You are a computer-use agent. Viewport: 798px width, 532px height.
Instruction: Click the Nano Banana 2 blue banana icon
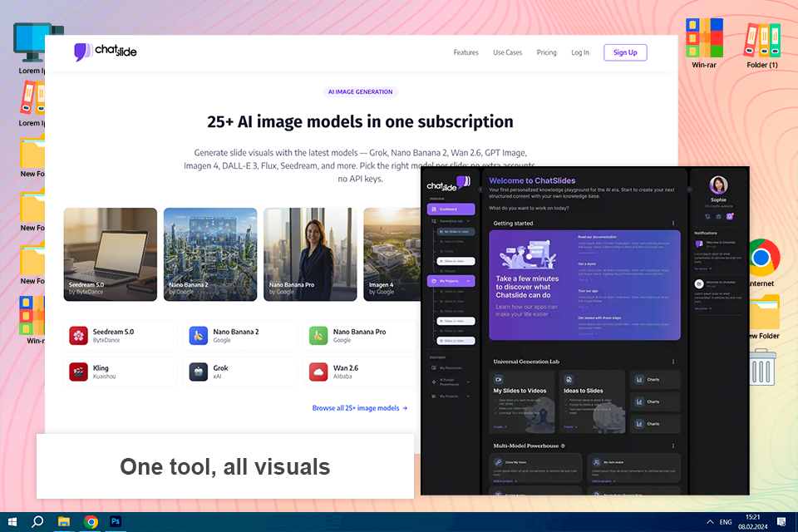(199, 336)
